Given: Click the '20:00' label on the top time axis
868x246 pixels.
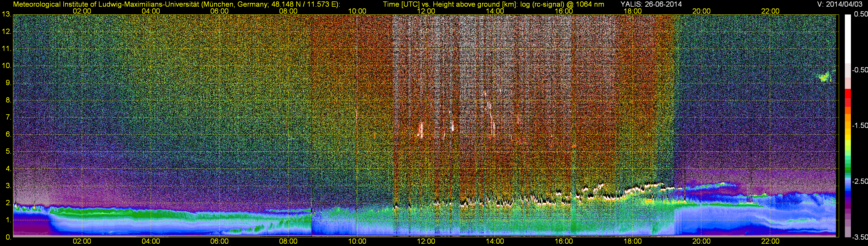Looking at the screenshot, I should 702,11.
